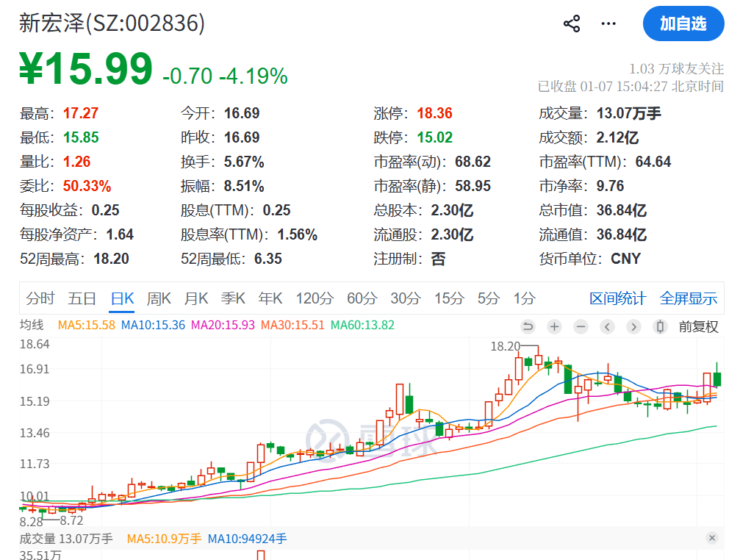The image size is (740, 560).
Task: Select the 季K tab
Action: (x=233, y=298)
